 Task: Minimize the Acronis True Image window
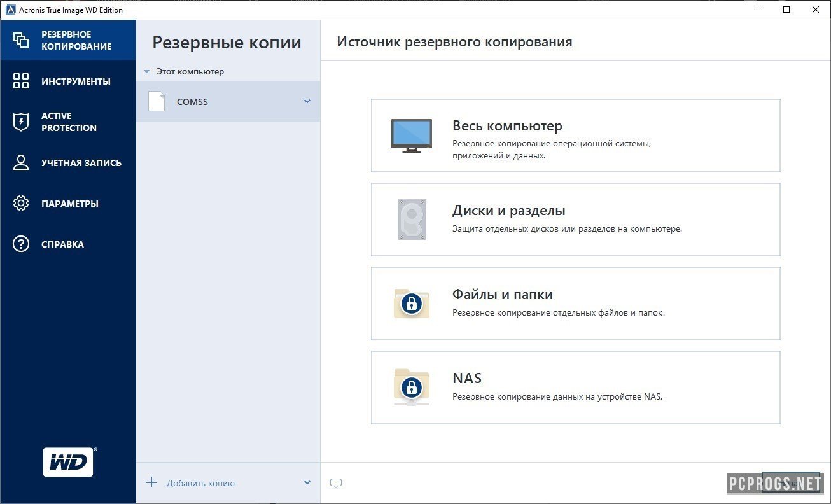[757, 10]
